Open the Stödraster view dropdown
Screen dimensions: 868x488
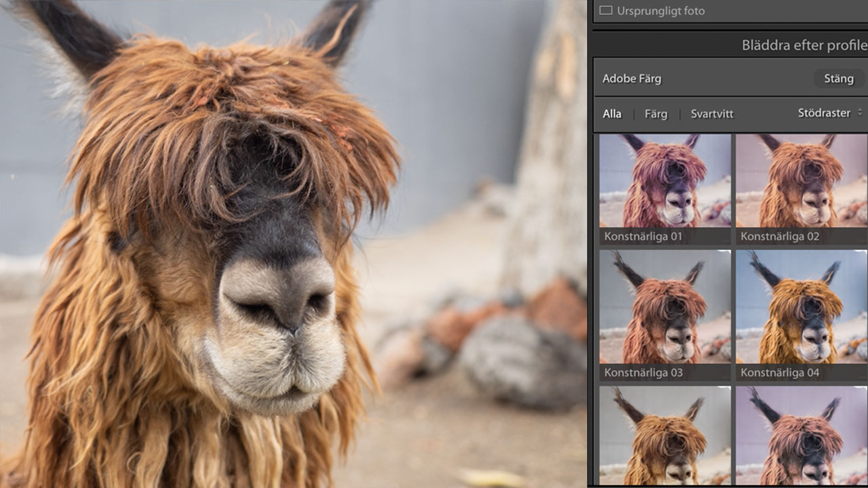(830, 113)
